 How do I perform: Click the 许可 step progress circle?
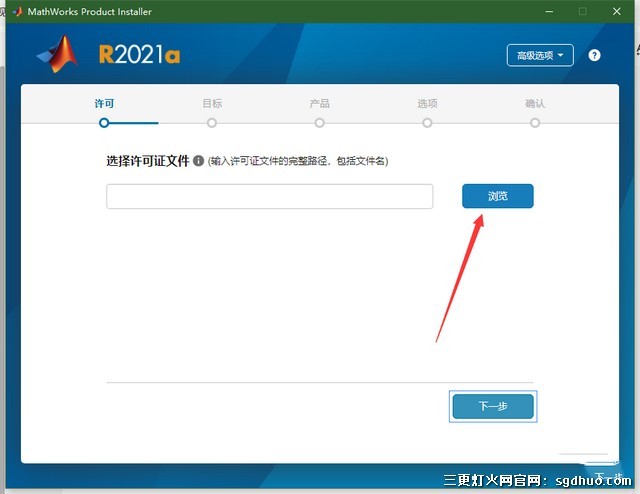(104, 123)
